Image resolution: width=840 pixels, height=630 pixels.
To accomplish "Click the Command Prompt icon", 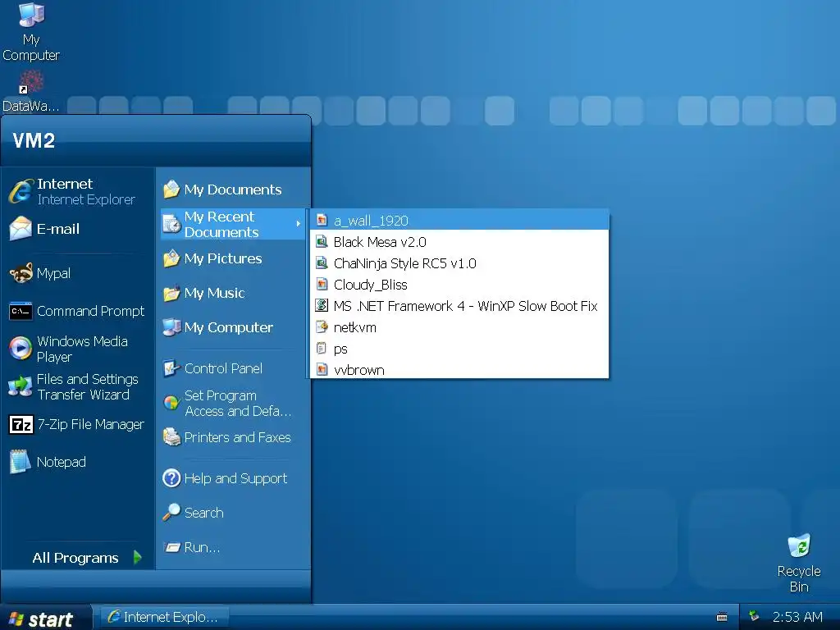I will click(x=21, y=311).
